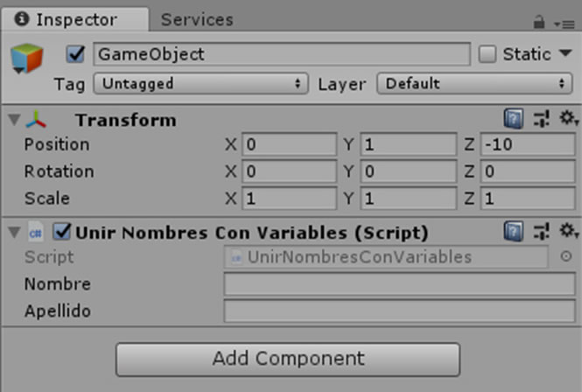Switch to the Services tab
This screenshot has width=582, height=392.
point(197,19)
